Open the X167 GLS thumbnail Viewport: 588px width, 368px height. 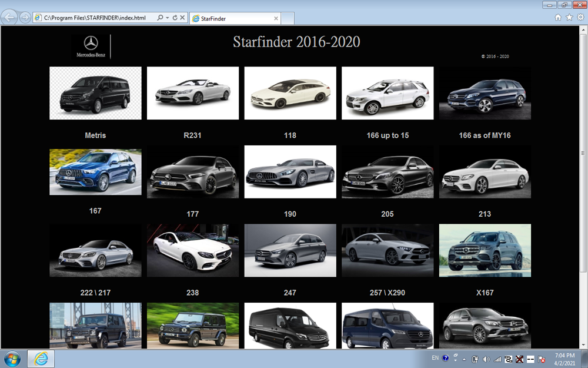pyautogui.click(x=485, y=250)
